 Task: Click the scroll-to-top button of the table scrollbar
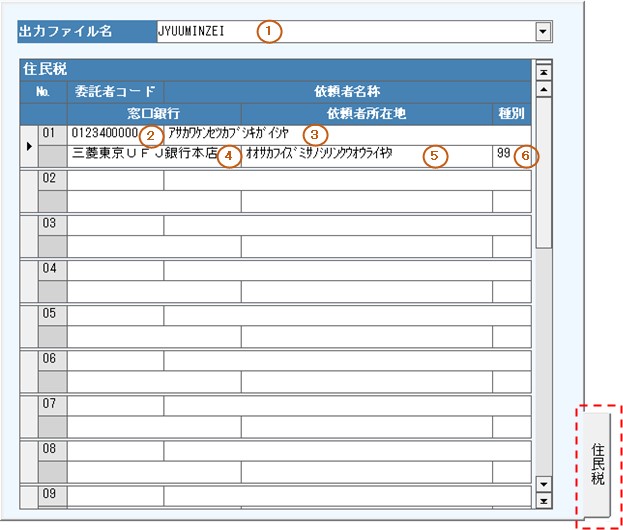click(x=544, y=71)
